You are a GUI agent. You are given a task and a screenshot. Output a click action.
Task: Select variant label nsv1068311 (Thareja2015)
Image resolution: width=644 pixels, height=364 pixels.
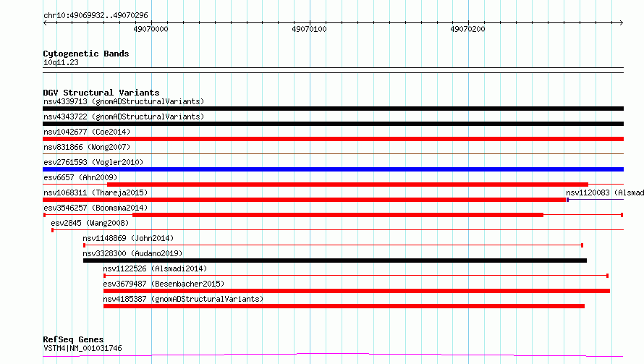[96, 192]
